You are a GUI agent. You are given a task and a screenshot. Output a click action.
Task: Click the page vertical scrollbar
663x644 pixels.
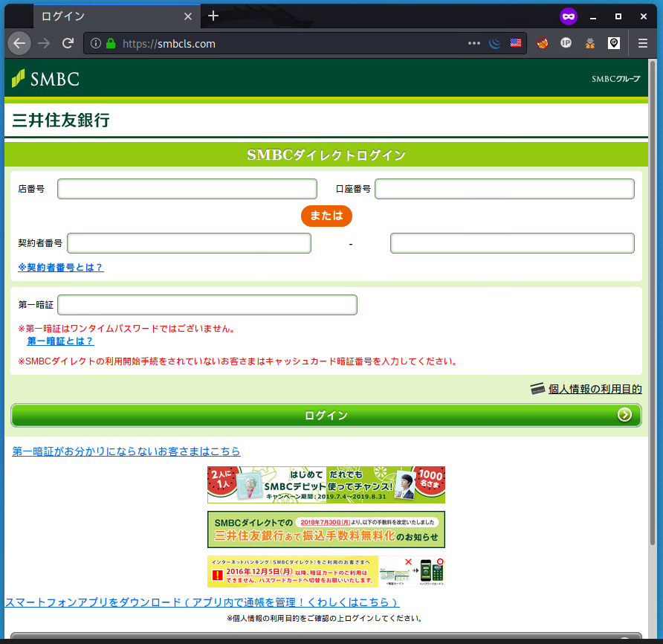(653, 303)
